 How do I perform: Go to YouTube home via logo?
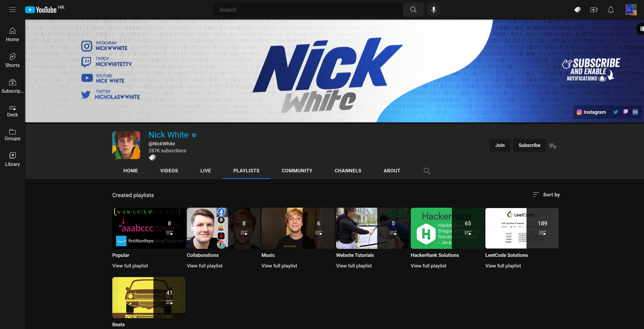coord(41,10)
